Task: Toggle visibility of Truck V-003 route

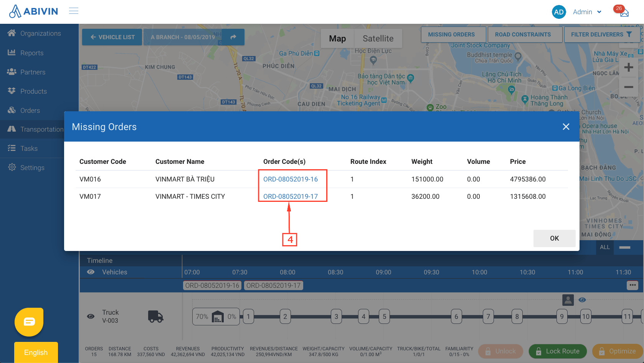Action: pyautogui.click(x=91, y=316)
